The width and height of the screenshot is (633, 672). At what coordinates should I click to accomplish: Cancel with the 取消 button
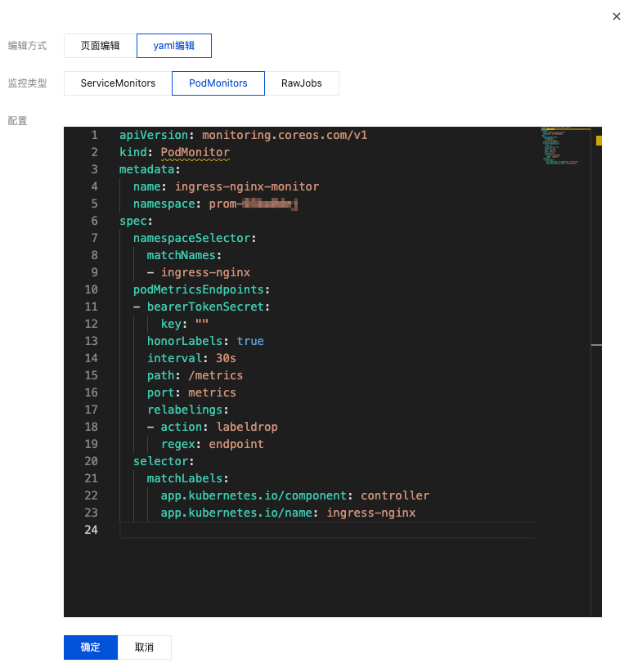pos(144,647)
